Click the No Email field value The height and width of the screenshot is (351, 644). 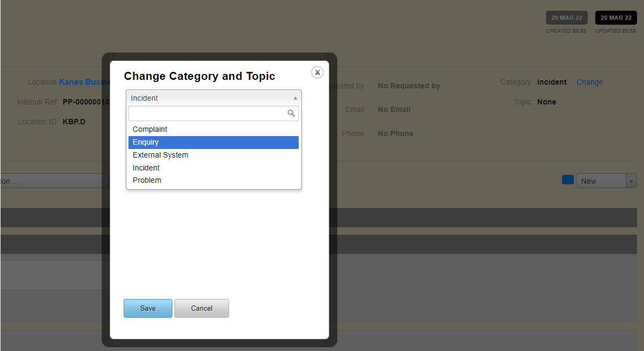pos(394,109)
